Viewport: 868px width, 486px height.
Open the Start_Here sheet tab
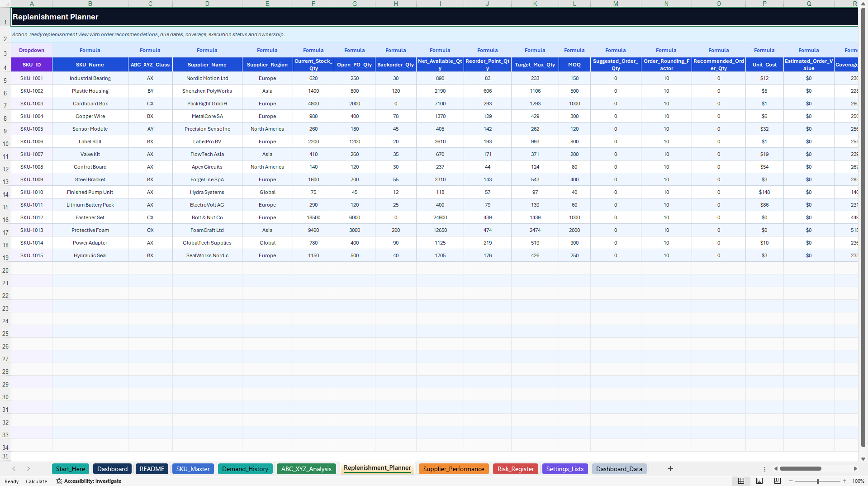(71, 469)
